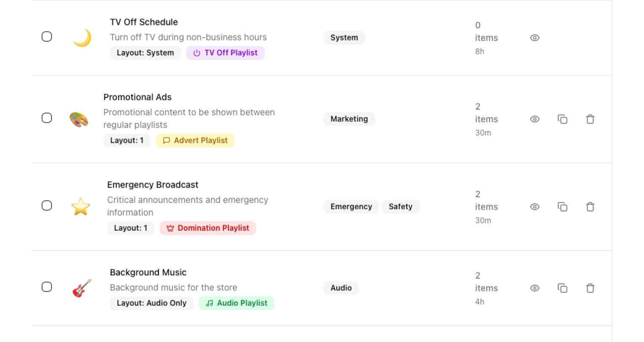644x342 pixels.
Task: Delete the Promotional Ads playlist
Action: point(590,119)
